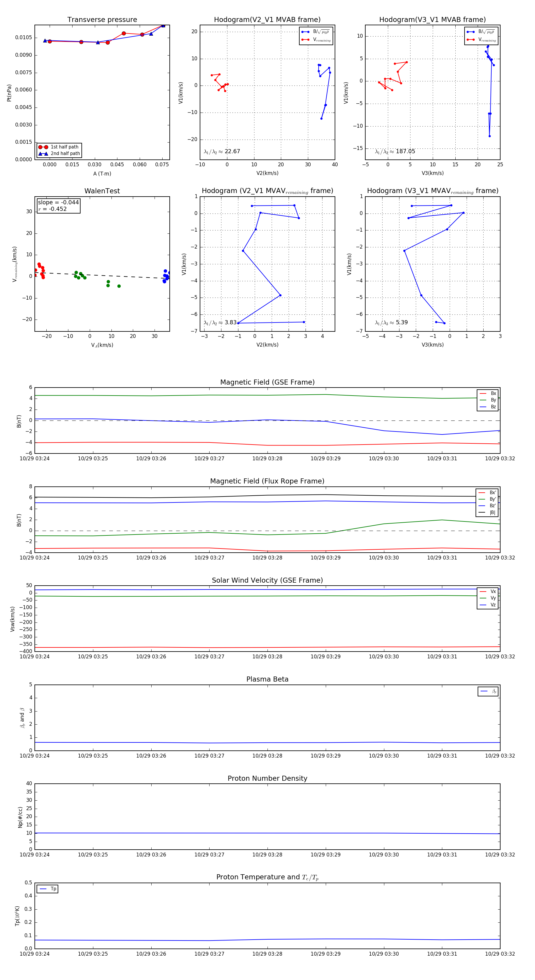Click the 'Vsw(km/s)' y-axis label
Viewport: 535px width, 980px height.
(12, 619)
